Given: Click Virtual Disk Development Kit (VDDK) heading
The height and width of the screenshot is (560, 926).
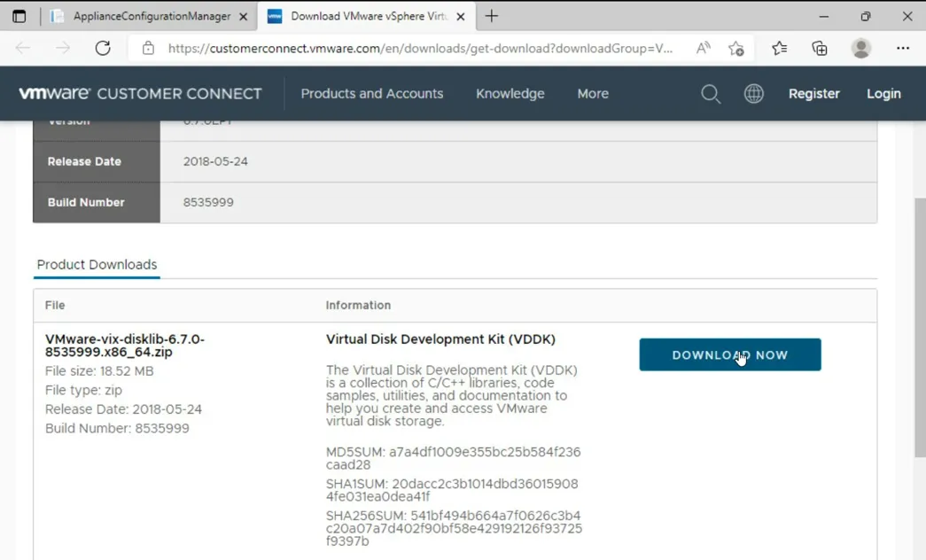Looking at the screenshot, I should pyautogui.click(x=440, y=339).
